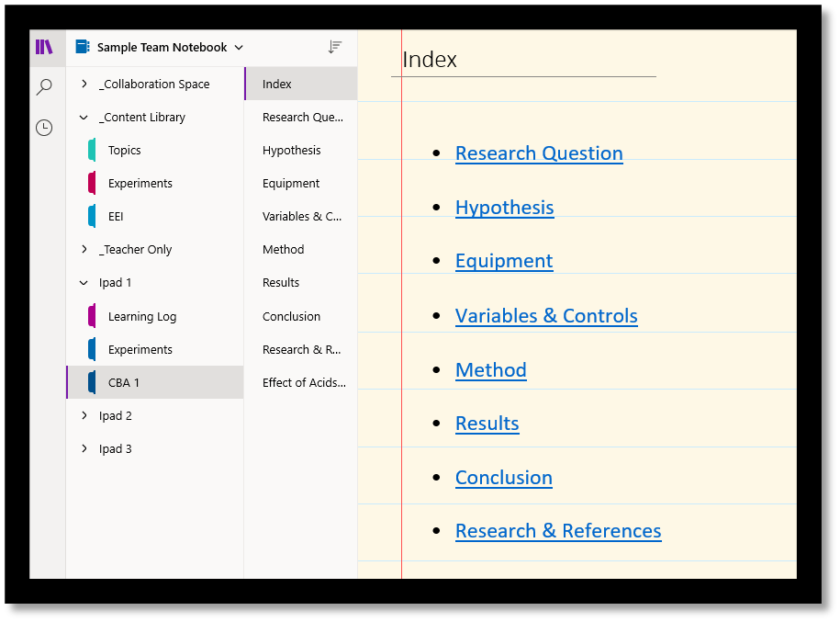Open the Equipment page in page list

pos(301,184)
